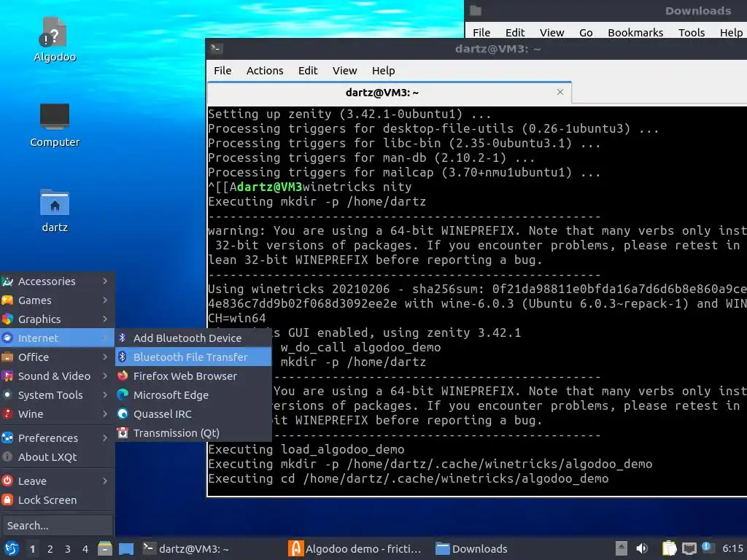Click the clock showing 6:15

pos(732,548)
